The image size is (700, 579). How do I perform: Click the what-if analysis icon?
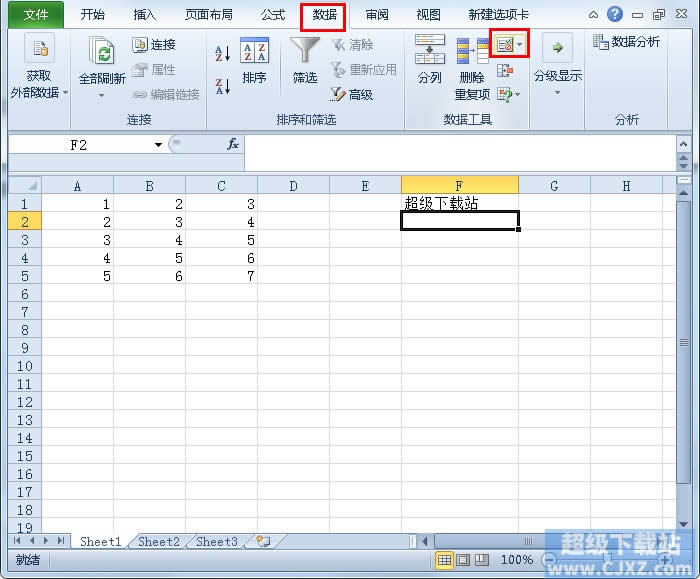coord(505,95)
